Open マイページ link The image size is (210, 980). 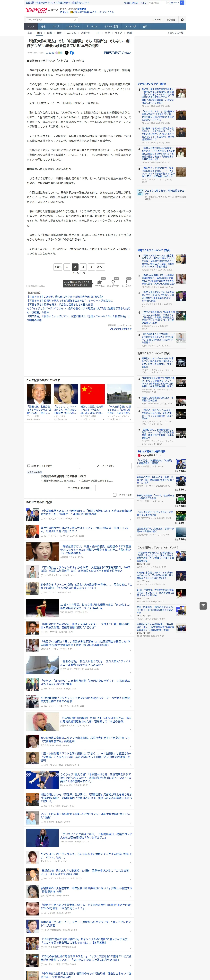click(157, 19)
